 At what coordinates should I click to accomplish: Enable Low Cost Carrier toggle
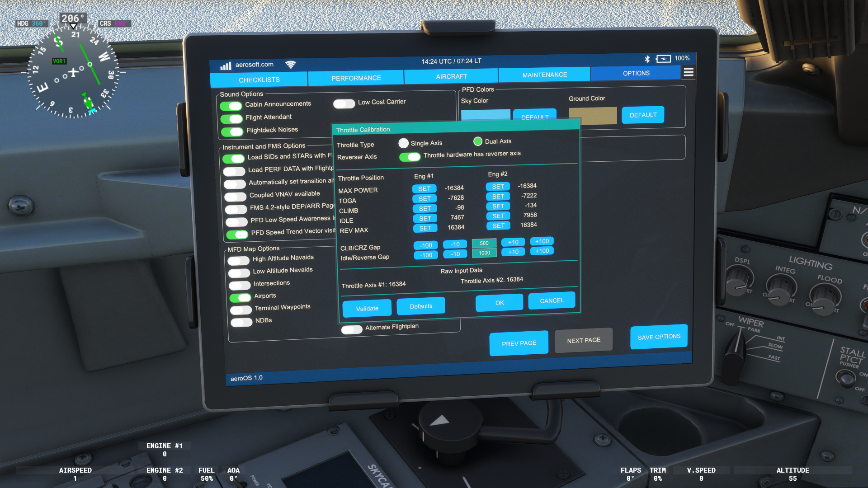point(344,104)
